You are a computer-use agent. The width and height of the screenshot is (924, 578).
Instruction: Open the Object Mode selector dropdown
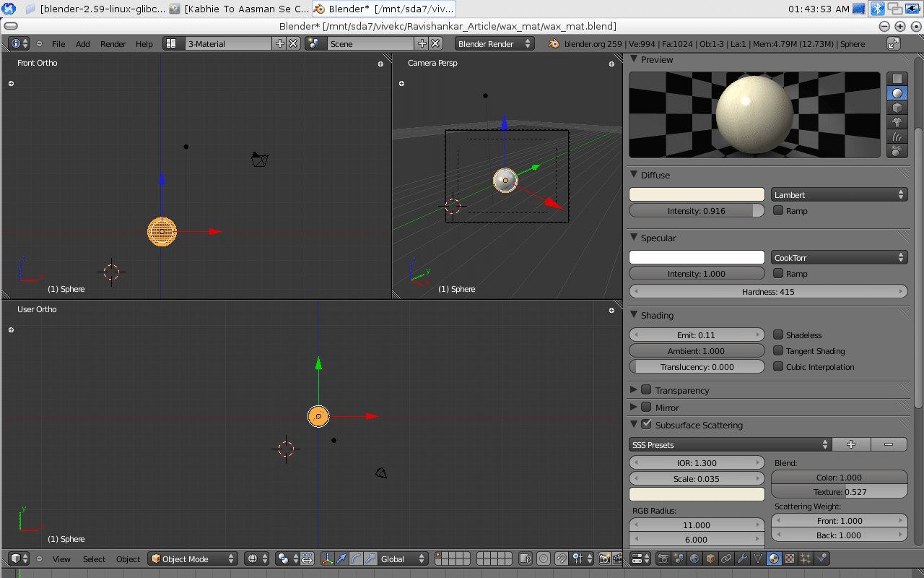click(x=193, y=559)
